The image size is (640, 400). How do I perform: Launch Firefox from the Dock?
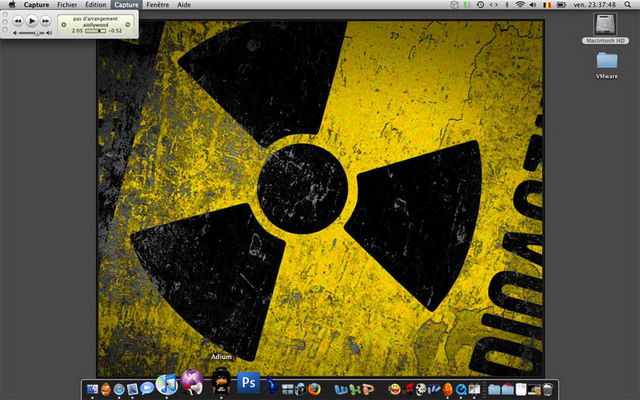pos(314,389)
